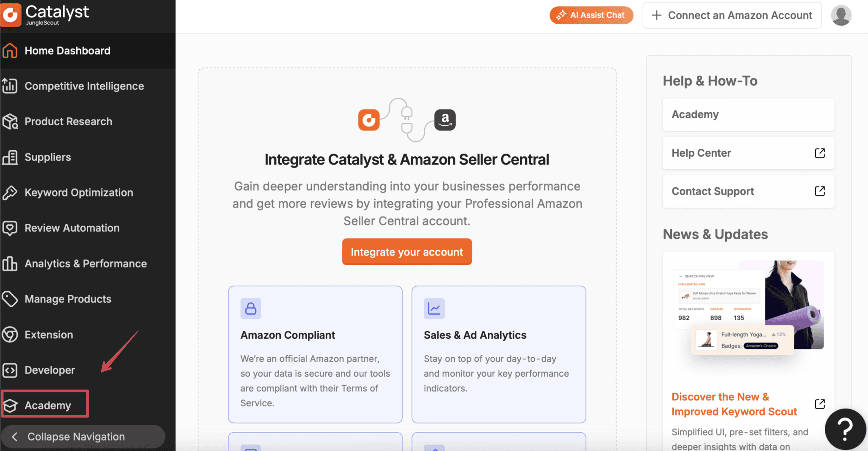Launch AI Assist Chat
The image size is (868, 451).
(x=591, y=15)
